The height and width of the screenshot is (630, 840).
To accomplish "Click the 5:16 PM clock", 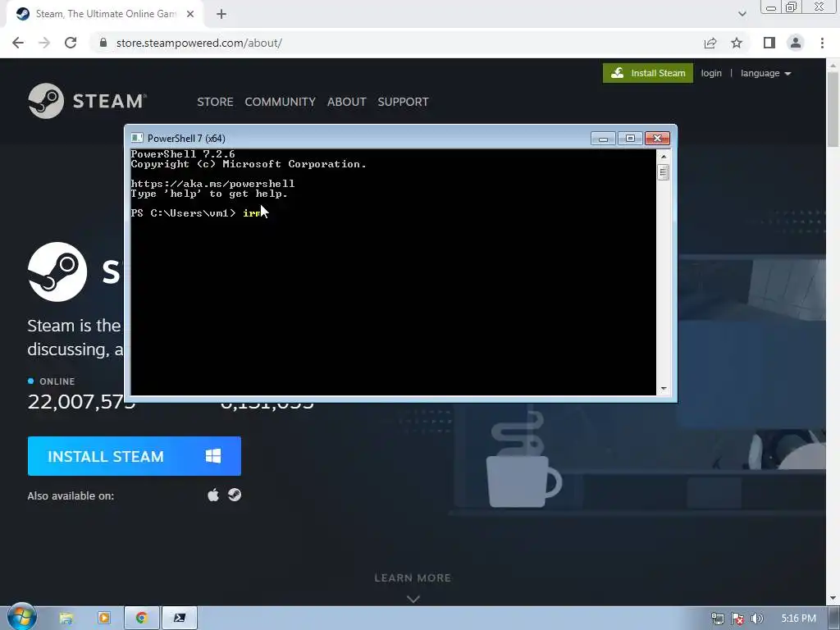I will coord(798,619).
